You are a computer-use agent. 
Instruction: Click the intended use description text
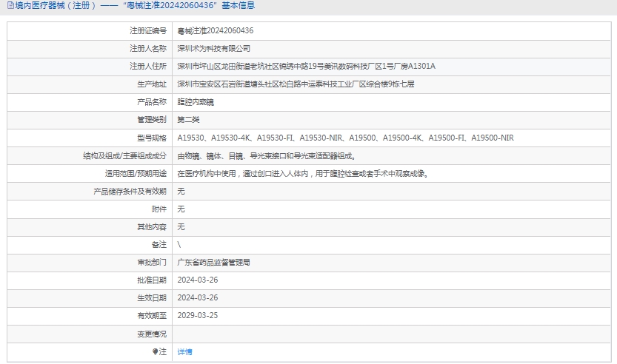pos(302,174)
